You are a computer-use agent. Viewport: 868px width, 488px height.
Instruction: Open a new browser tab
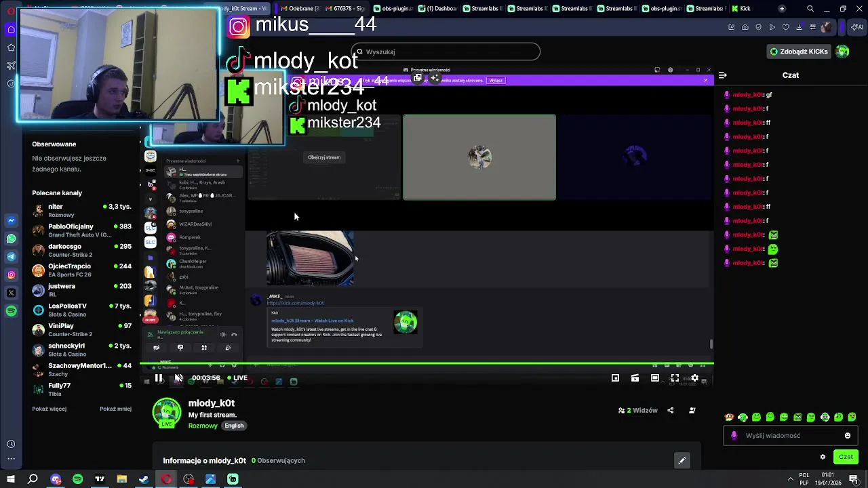coord(782,9)
